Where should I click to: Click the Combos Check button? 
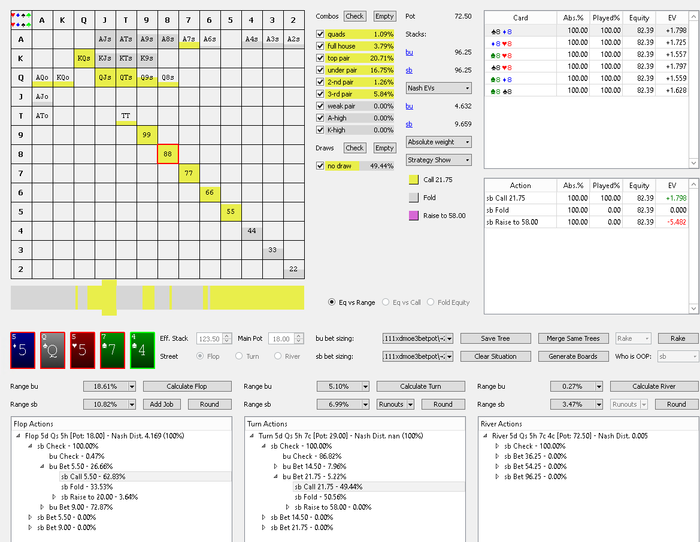pyautogui.click(x=355, y=16)
